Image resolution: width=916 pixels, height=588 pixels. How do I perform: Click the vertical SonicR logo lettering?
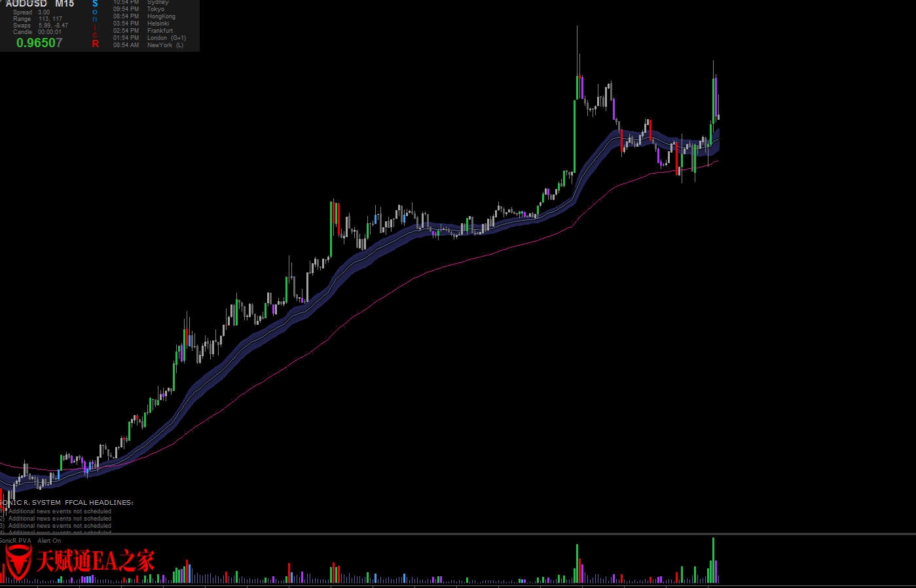[95, 24]
